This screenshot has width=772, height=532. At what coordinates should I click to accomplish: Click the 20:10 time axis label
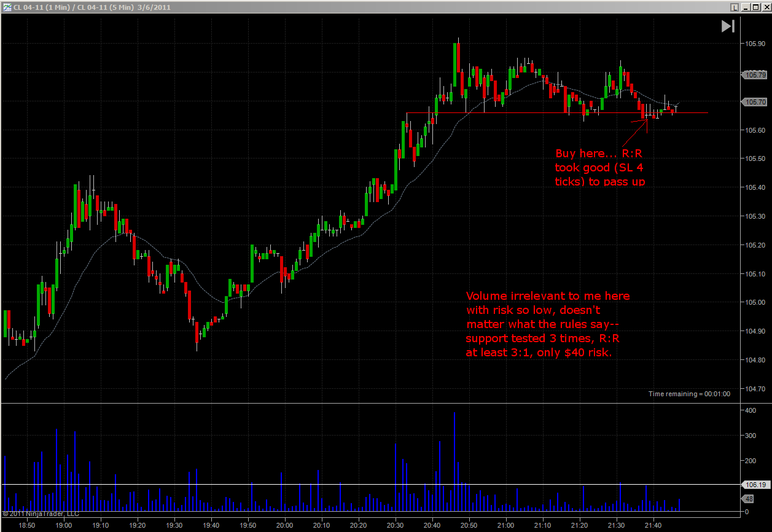click(322, 526)
